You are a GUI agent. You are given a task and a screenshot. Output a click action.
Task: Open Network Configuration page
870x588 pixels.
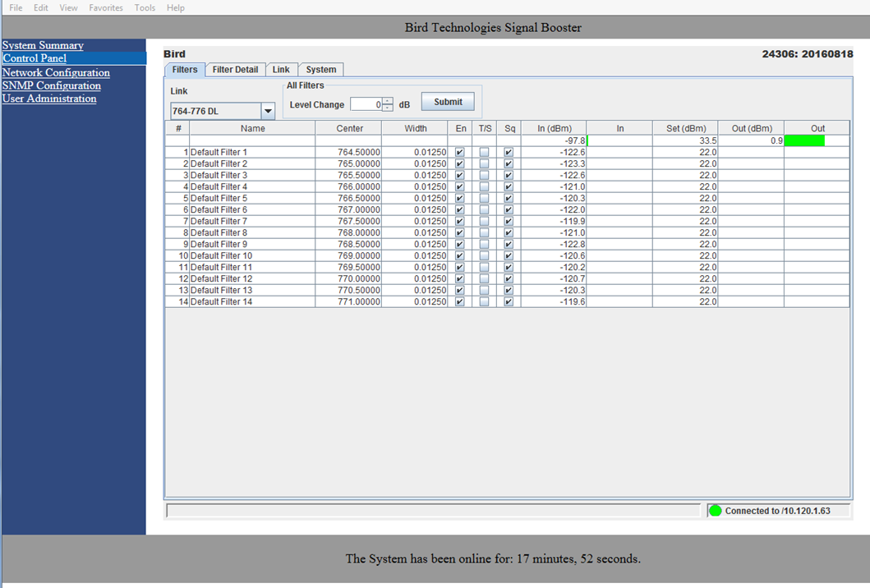[56, 72]
